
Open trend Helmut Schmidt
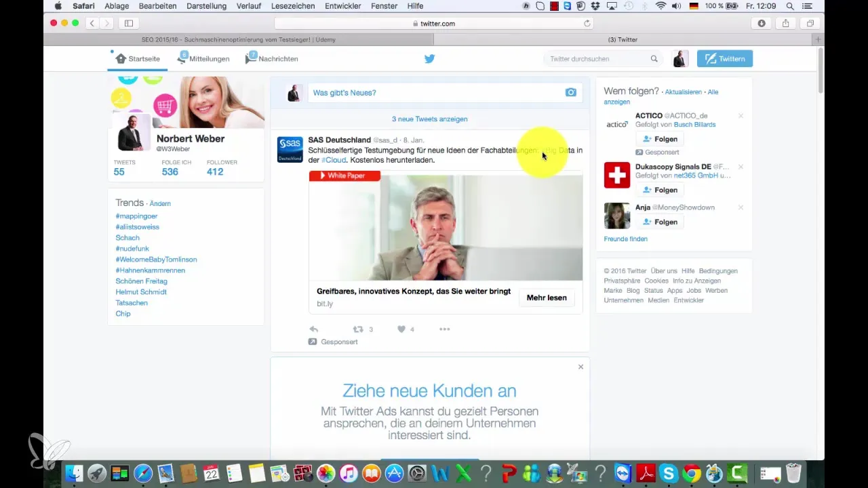click(141, 292)
